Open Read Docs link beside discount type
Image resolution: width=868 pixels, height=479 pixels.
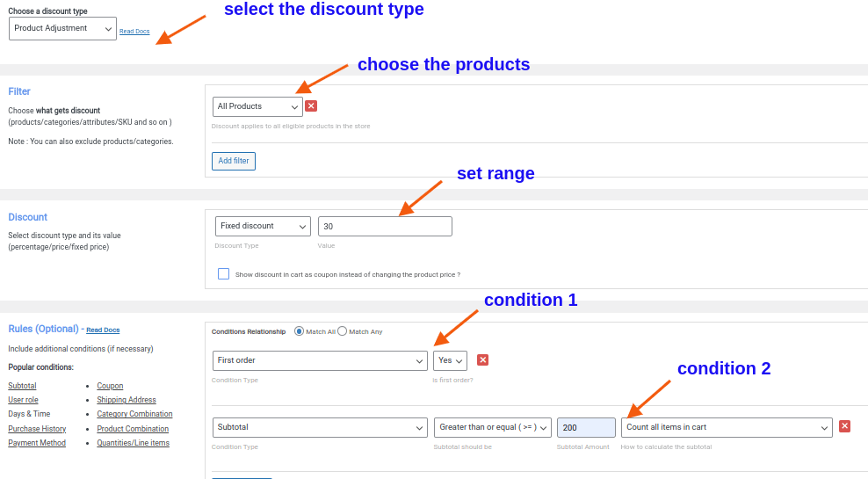coord(134,32)
